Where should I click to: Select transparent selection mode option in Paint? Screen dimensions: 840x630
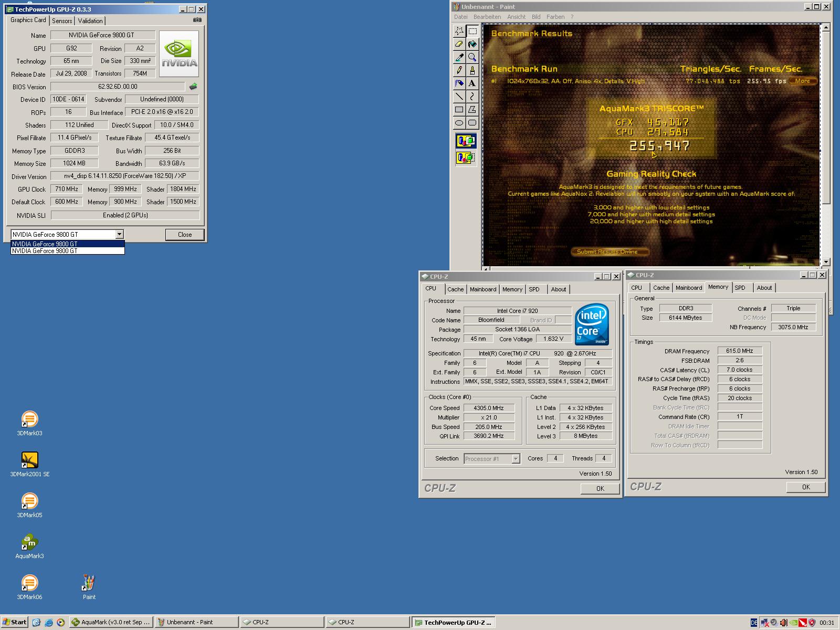466,157
